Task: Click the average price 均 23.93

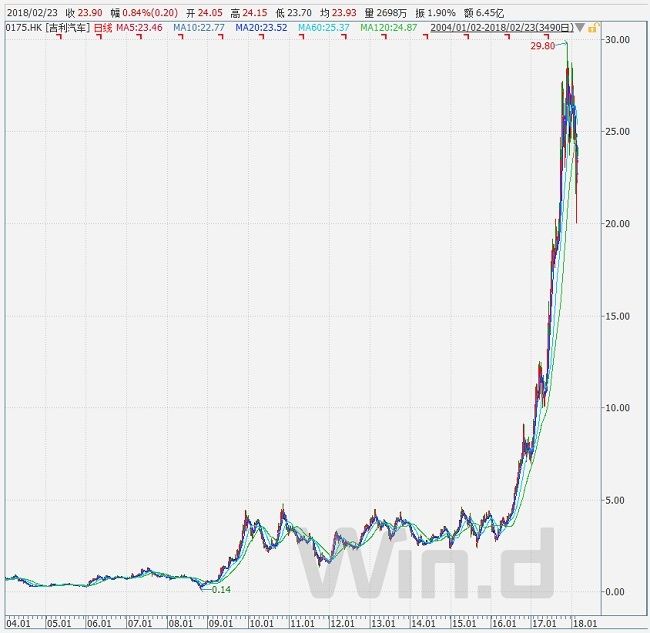Action: coord(339,13)
